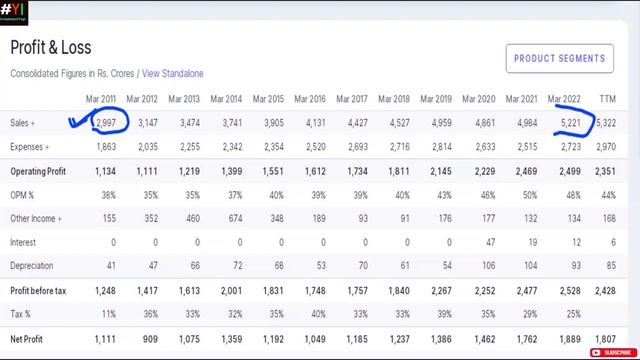Click Expenses value 1,863

point(106,147)
